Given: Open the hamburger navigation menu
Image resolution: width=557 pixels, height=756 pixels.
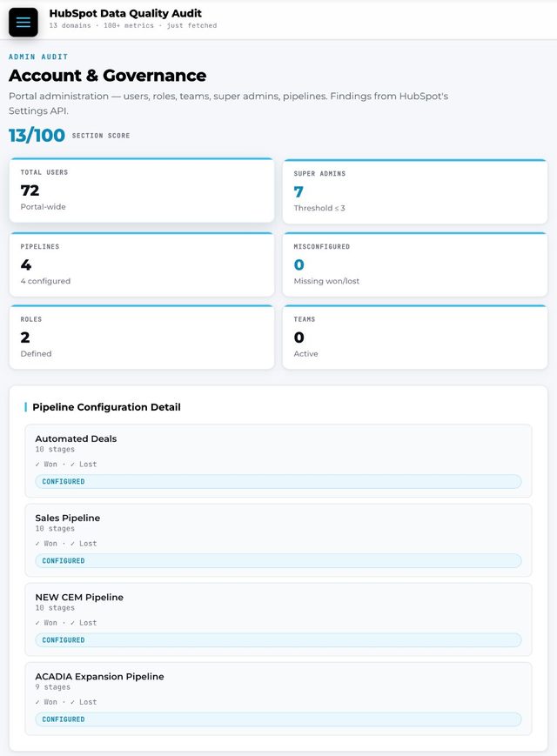Looking at the screenshot, I should tap(23, 22).
